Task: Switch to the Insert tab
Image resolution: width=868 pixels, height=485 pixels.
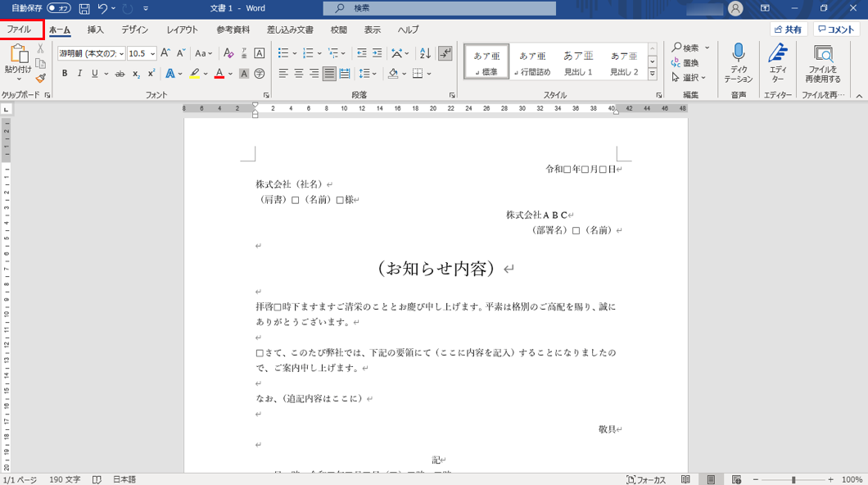Action: coord(95,29)
